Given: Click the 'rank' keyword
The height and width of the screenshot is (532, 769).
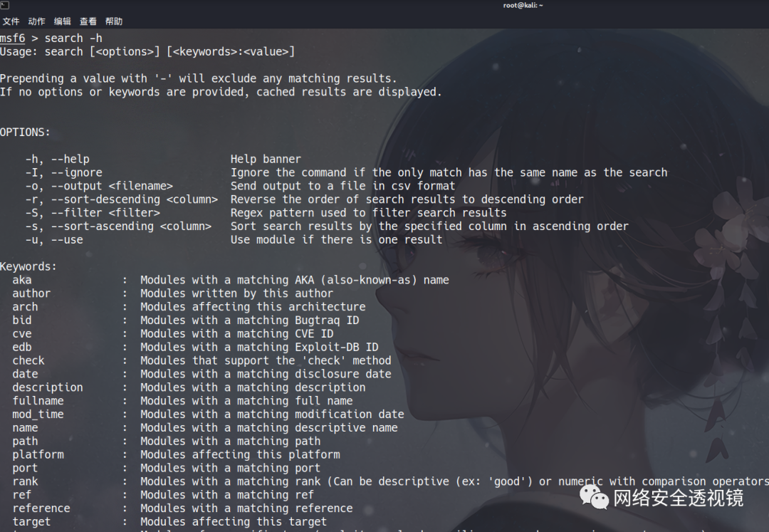Looking at the screenshot, I should coord(25,481).
